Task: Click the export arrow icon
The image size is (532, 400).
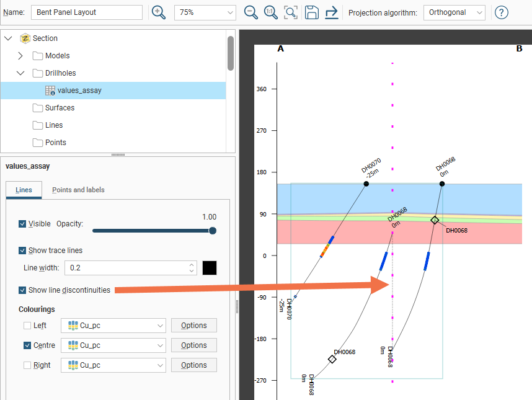Action: pyautogui.click(x=331, y=12)
